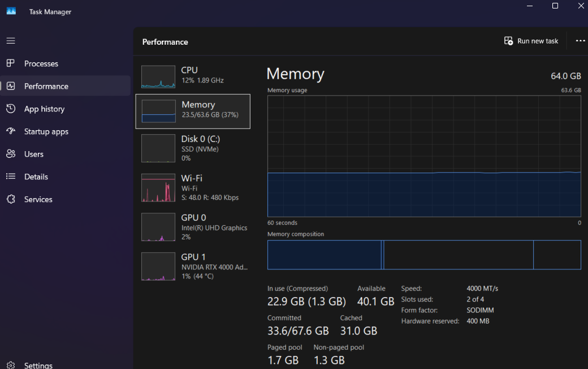This screenshot has width=588, height=369.
Task: Open Settings gear at bottom left
Action: 11,365
